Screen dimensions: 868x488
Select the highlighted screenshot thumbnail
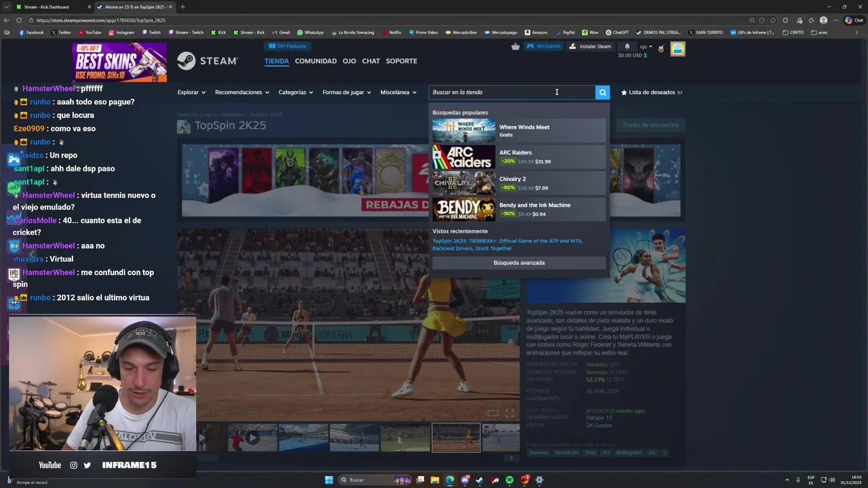coord(456,438)
